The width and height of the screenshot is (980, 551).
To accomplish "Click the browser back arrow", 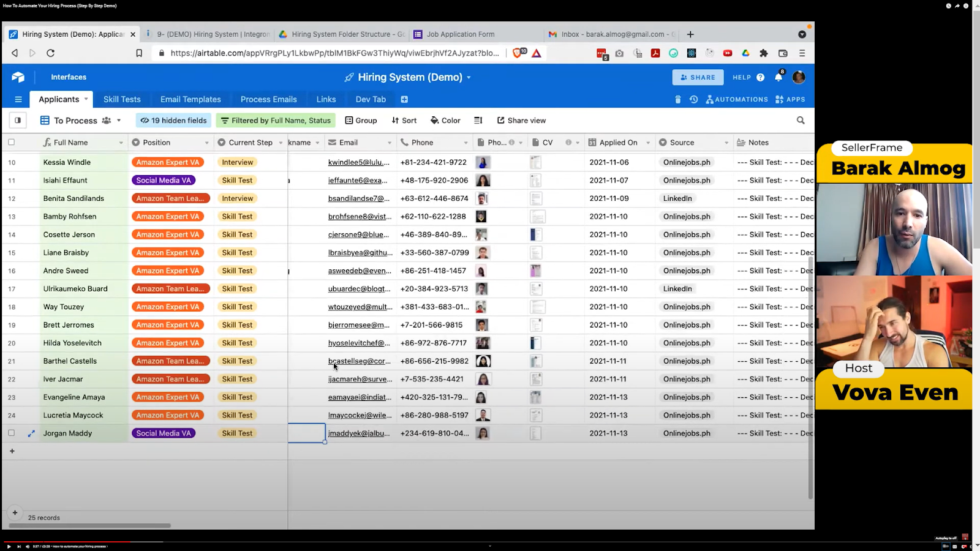I will pyautogui.click(x=15, y=53).
